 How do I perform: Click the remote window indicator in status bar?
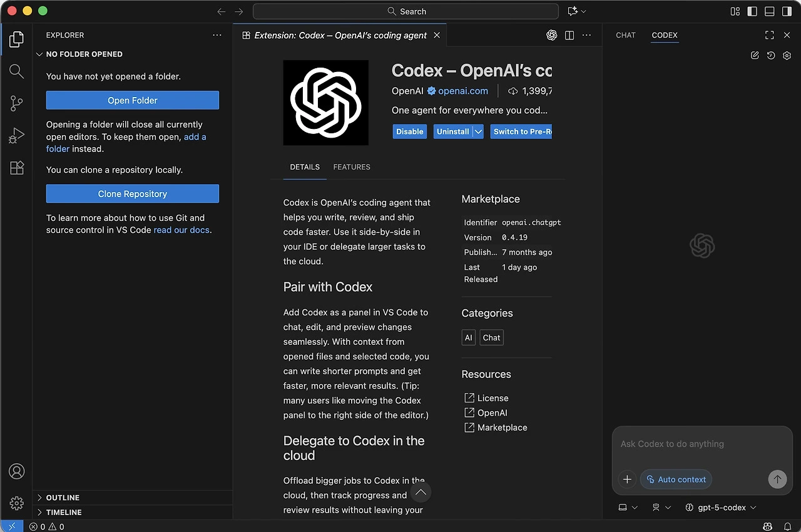[12, 526]
